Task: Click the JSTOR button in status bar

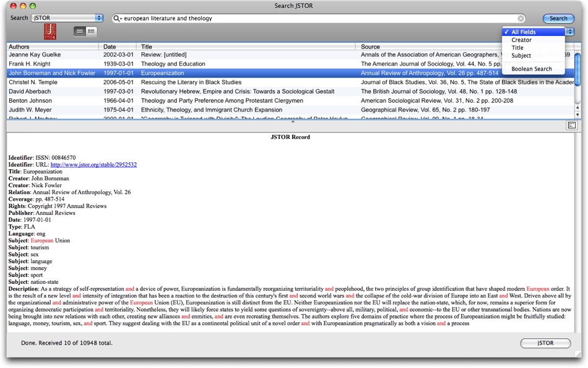Action: coord(545,343)
